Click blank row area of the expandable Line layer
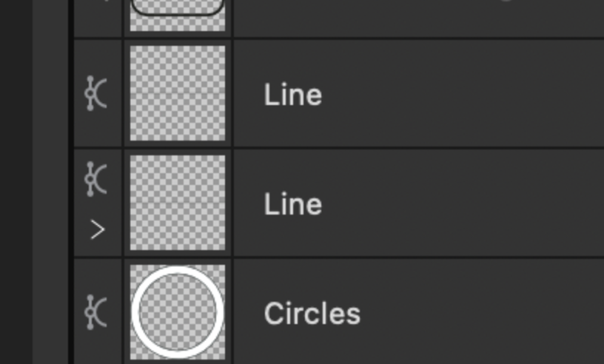The width and height of the screenshot is (604, 364). click(462, 203)
